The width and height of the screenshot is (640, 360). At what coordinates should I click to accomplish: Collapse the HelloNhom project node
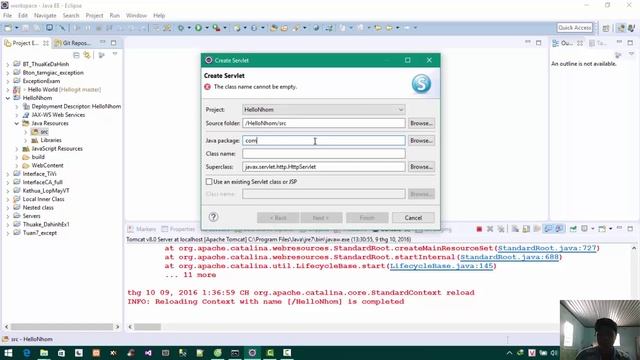(x=8, y=98)
